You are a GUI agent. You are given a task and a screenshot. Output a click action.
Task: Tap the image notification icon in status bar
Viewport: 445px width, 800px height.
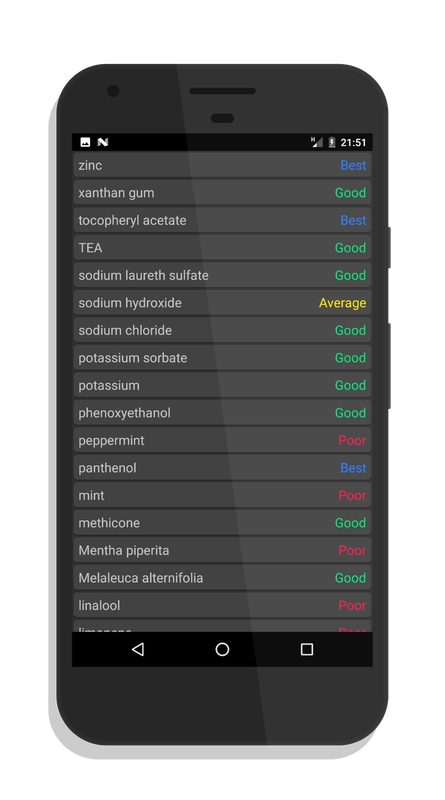coord(85,142)
